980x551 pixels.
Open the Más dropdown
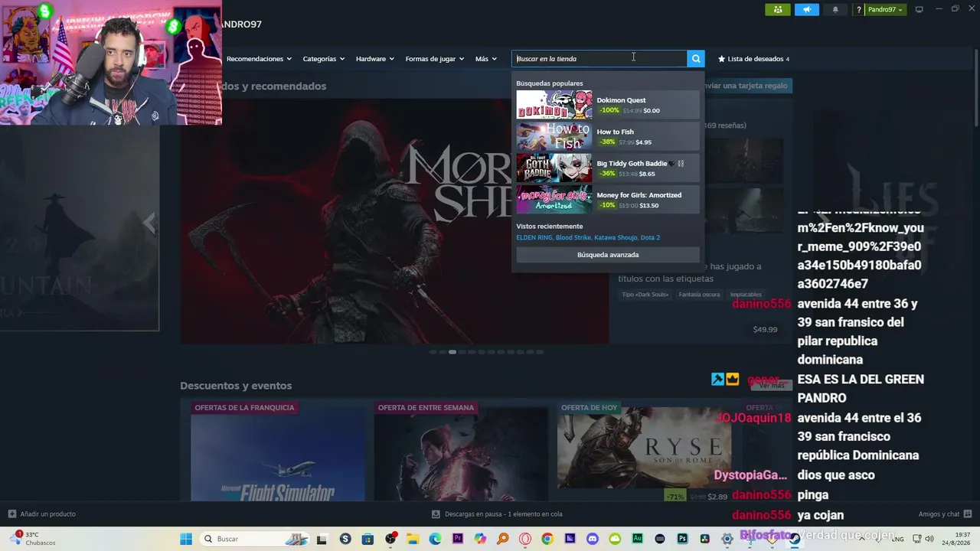click(485, 59)
